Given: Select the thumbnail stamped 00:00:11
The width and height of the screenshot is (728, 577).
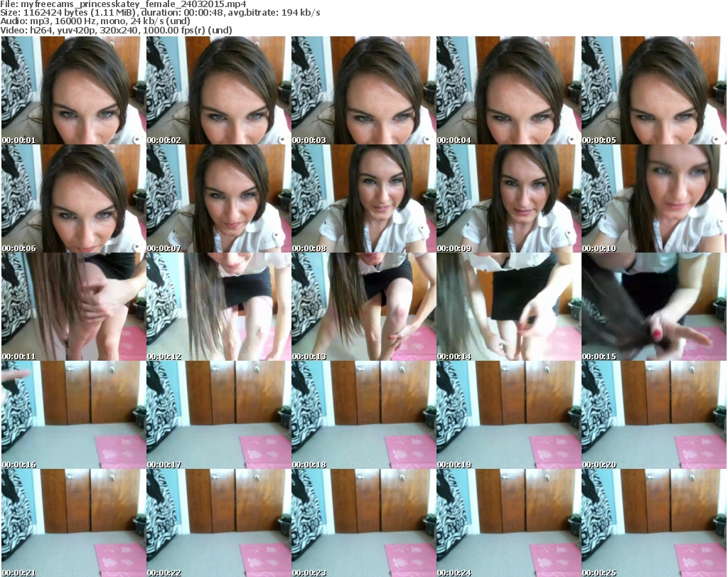Looking at the screenshot, I should pos(74,307).
